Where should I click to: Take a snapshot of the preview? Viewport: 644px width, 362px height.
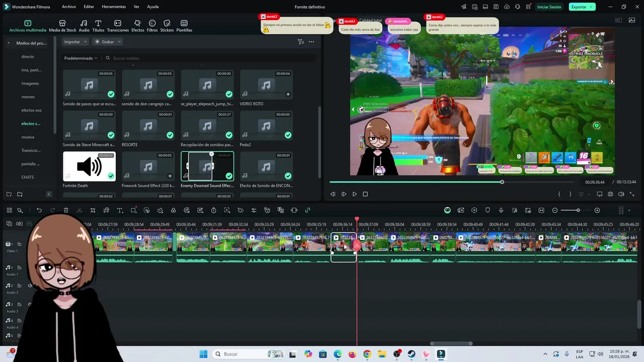pos(610,194)
